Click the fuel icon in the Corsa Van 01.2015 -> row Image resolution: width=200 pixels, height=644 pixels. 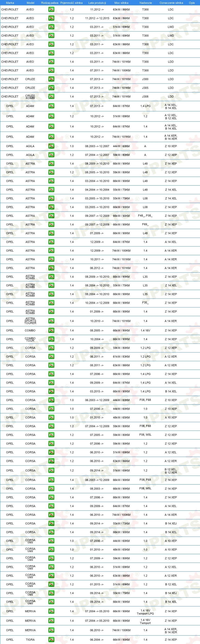(x=51, y=584)
